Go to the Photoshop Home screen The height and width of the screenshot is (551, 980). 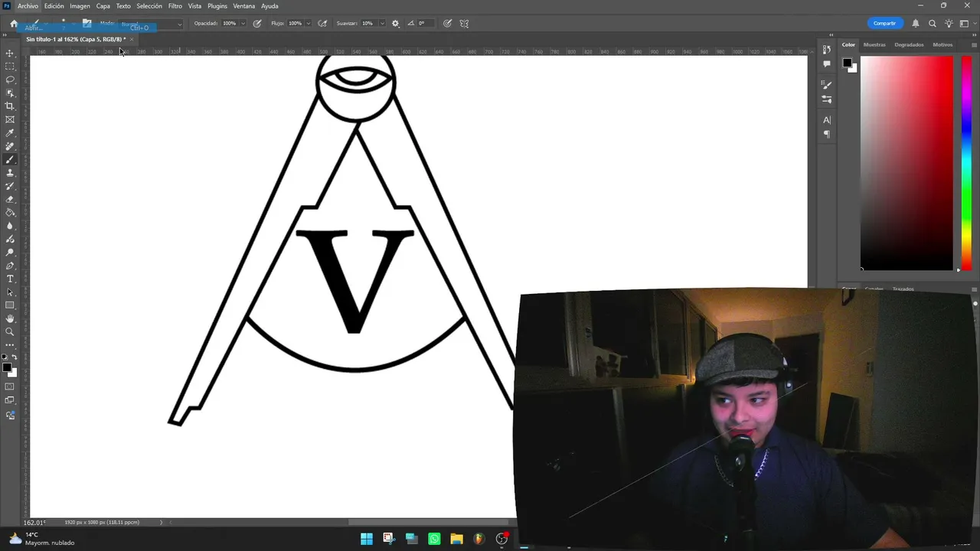14,24
